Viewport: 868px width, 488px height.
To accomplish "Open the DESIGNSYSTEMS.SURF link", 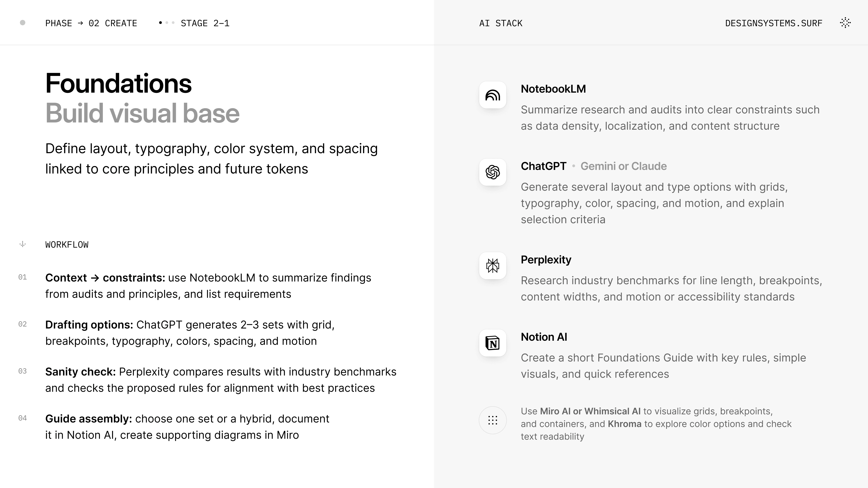I will (x=774, y=23).
